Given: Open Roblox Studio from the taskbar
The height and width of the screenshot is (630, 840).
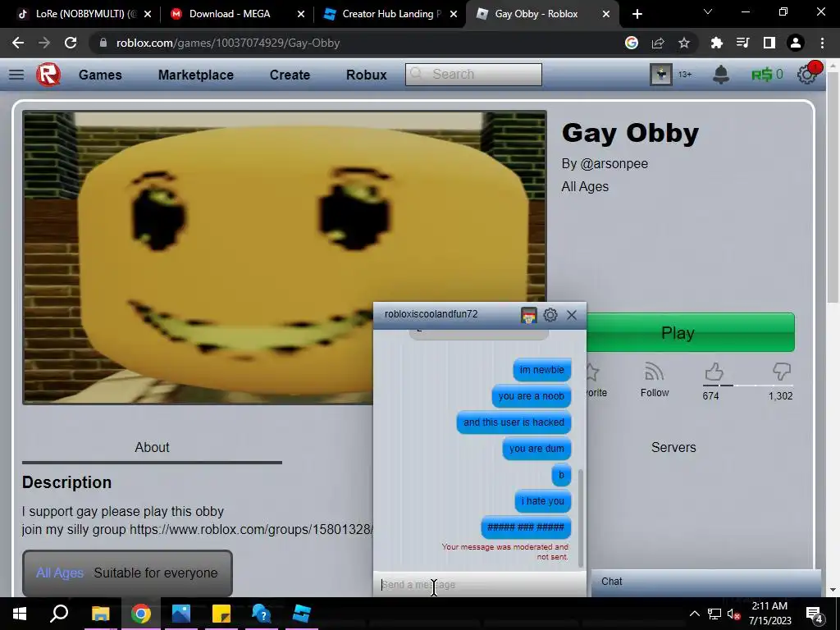Looking at the screenshot, I should click(x=302, y=614).
